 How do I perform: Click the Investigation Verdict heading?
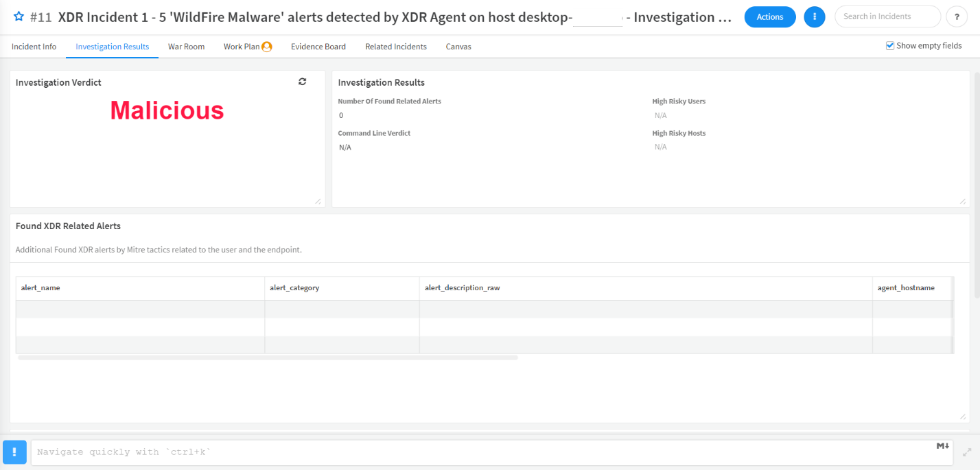(58, 82)
